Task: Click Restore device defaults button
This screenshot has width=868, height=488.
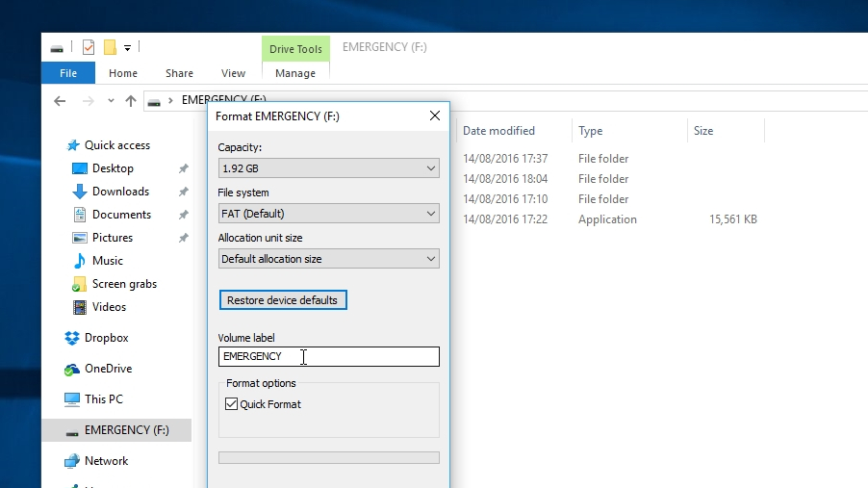Action: click(x=283, y=300)
